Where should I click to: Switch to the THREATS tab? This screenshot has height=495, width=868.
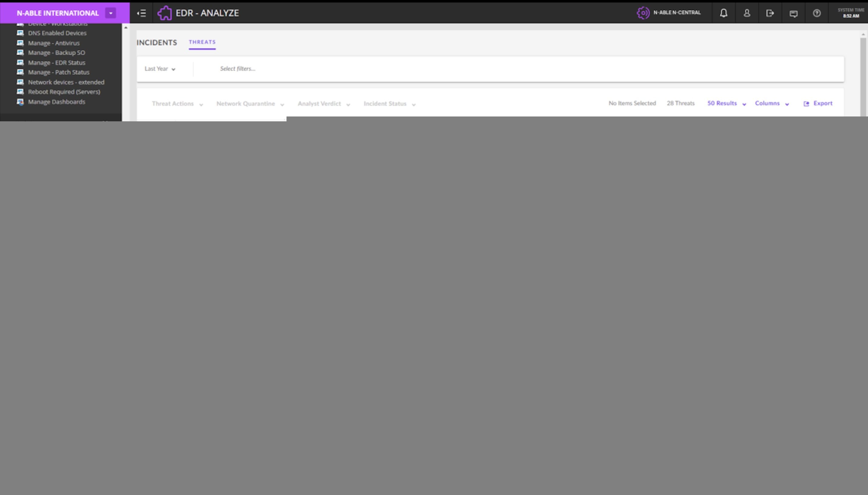[202, 42]
